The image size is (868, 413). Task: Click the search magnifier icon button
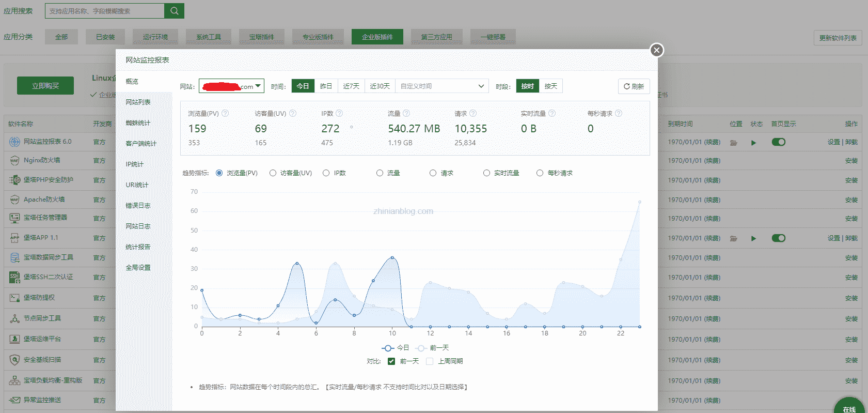pyautogui.click(x=174, y=11)
